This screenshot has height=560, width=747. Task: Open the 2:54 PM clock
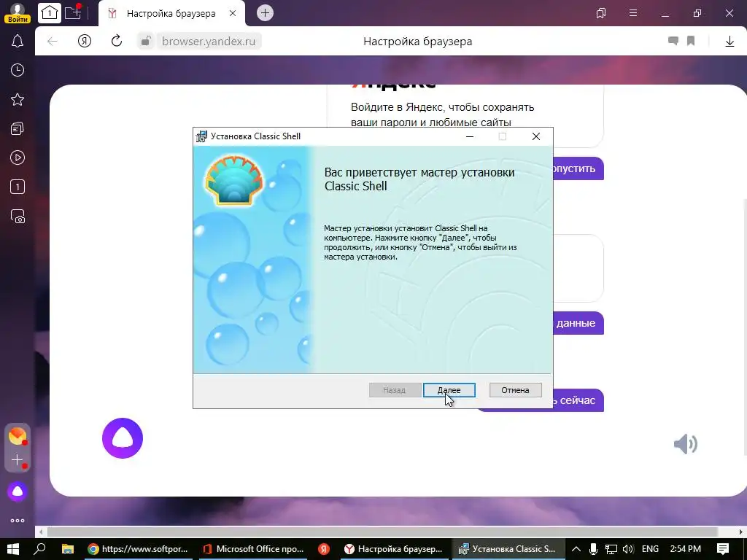(685, 549)
